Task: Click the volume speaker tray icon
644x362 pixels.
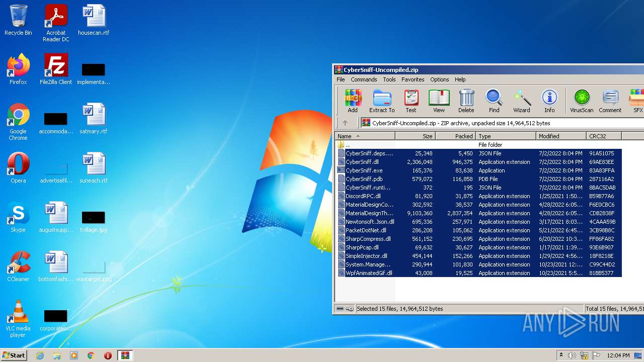Action: click(572, 355)
